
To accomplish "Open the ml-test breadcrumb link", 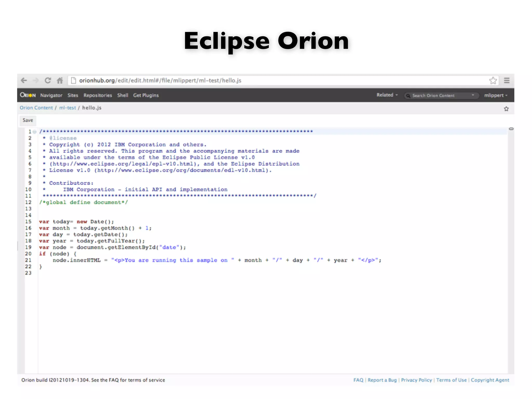I will [x=68, y=108].
